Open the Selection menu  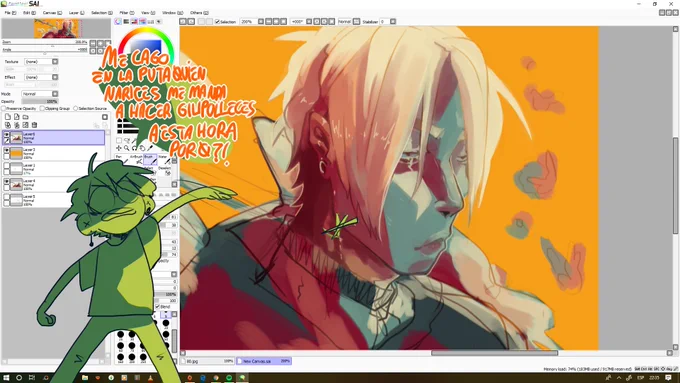(101, 13)
